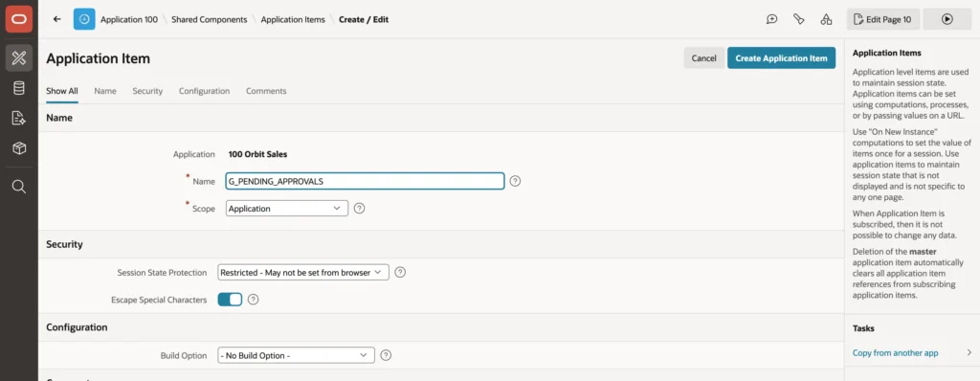Show help for the Name field
980x381 pixels.
pyautogui.click(x=515, y=181)
